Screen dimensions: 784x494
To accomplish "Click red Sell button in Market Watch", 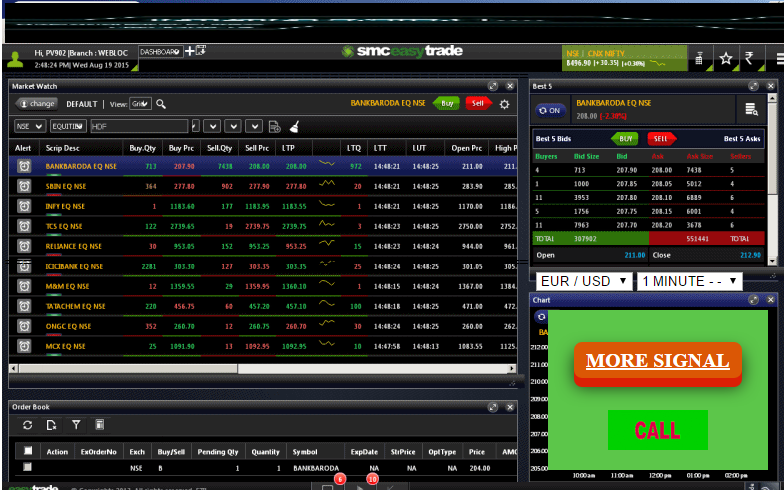I will tap(478, 104).
